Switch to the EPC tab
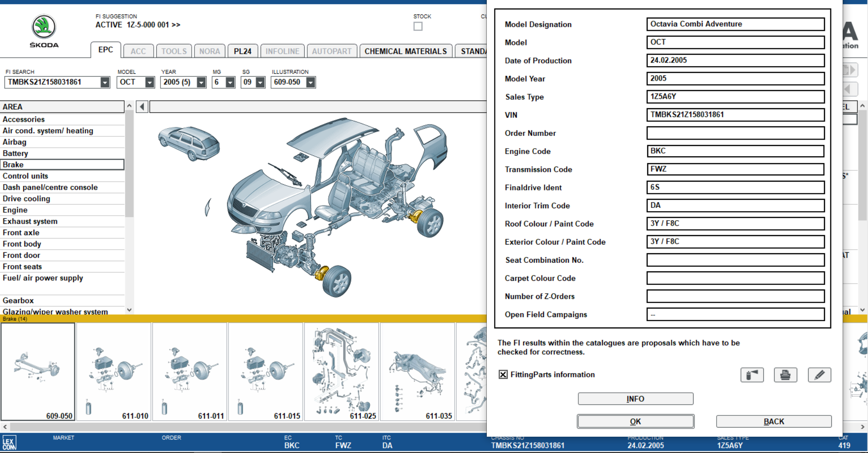868x453 pixels. coord(106,50)
